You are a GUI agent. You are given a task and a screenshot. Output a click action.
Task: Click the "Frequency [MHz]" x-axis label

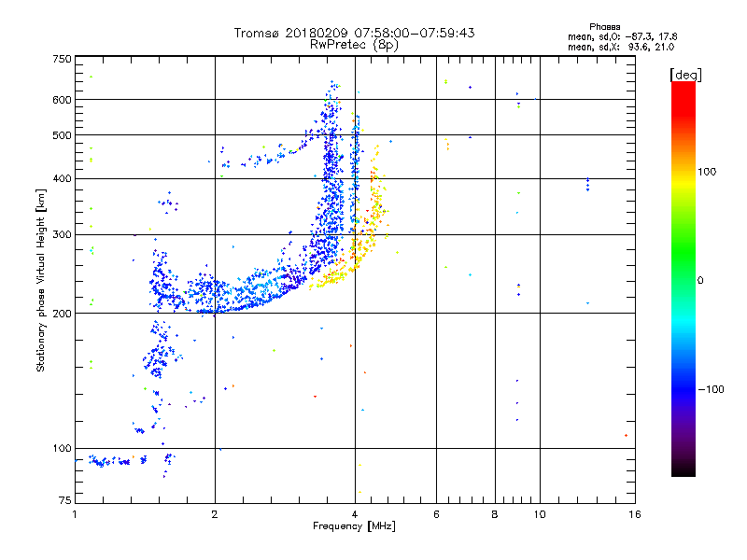[x=354, y=526]
